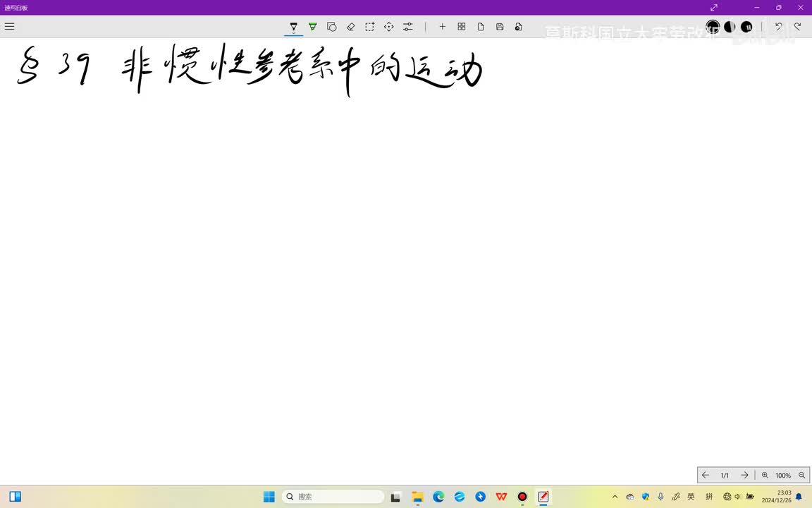This screenshot has width=812, height=508.
Task: Open the settings sliders icon
Action: [x=408, y=26]
